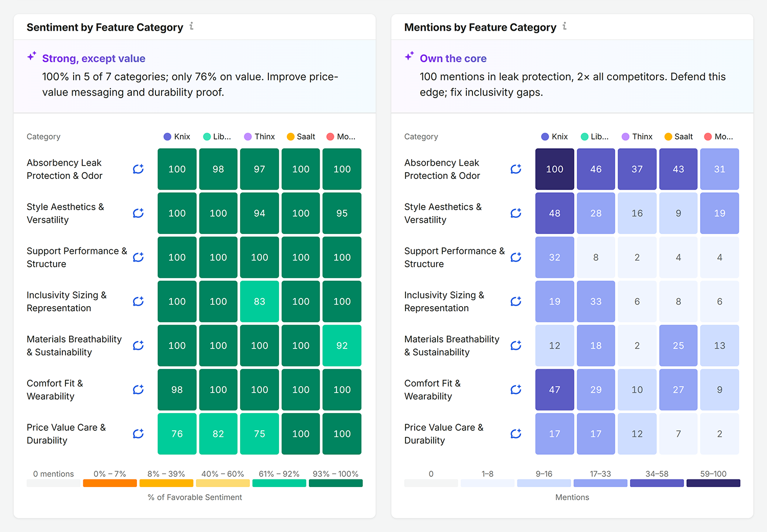Click AI refresh icon for Style Aesthetics in Sentiment
The image size is (767, 532).
[139, 213]
